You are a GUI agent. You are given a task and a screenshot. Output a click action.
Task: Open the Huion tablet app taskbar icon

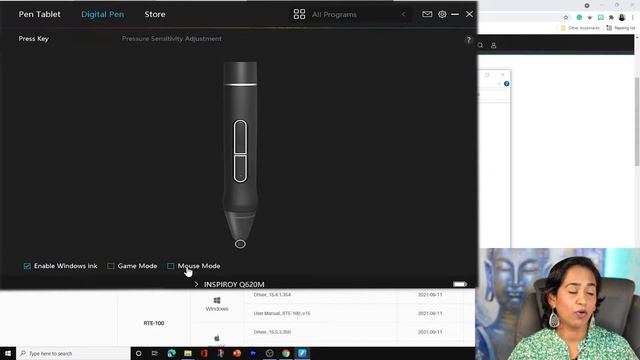click(x=302, y=353)
